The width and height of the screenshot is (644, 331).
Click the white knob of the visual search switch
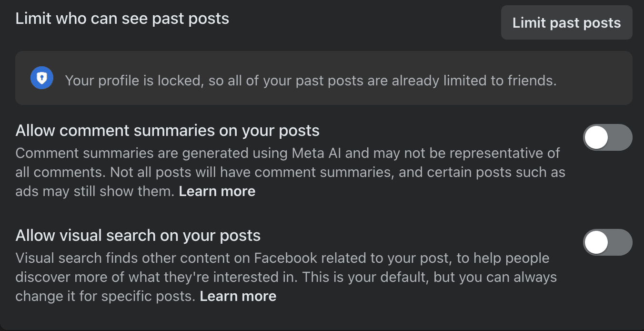596,242
